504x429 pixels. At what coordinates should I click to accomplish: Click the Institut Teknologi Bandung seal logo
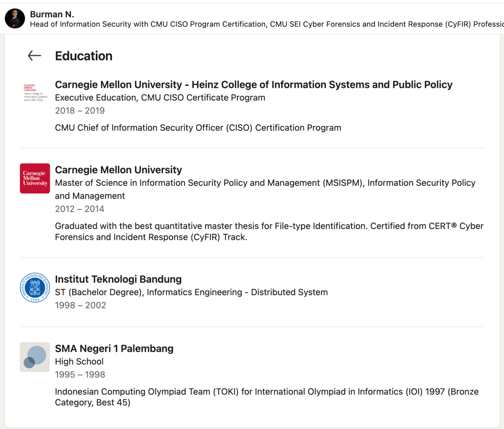35,288
